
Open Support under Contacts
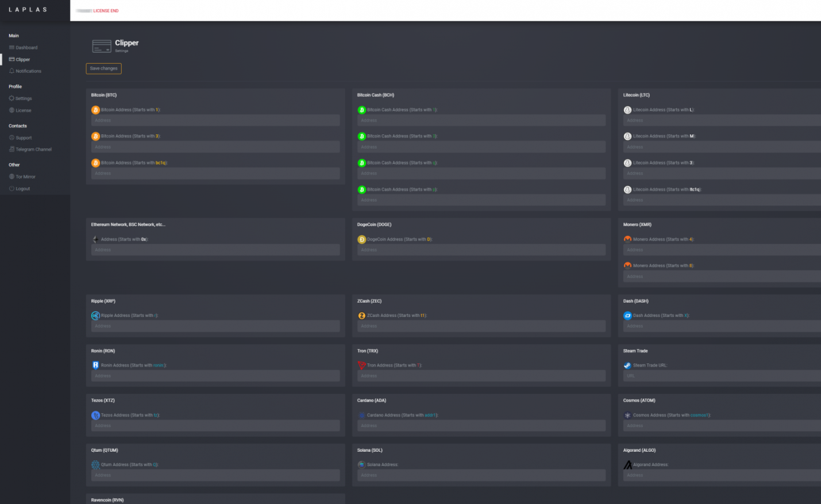click(x=21, y=138)
